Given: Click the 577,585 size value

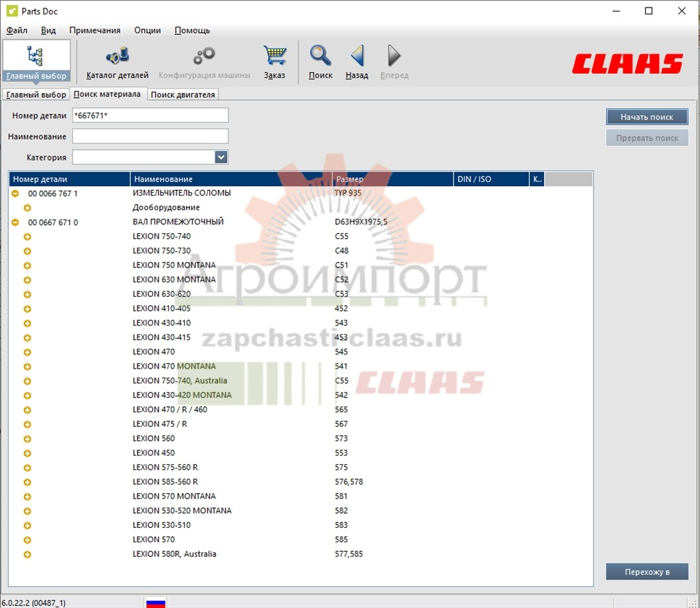Looking at the screenshot, I should (349, 554).
